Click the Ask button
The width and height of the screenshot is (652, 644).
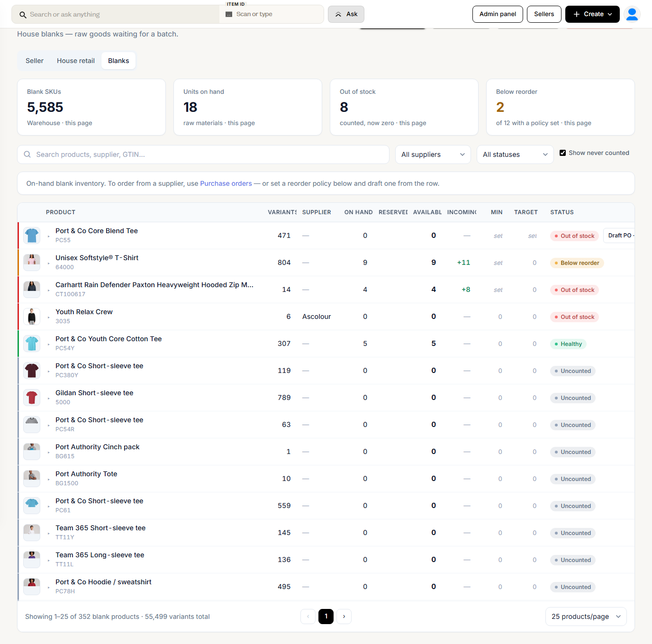click(346, 14)
